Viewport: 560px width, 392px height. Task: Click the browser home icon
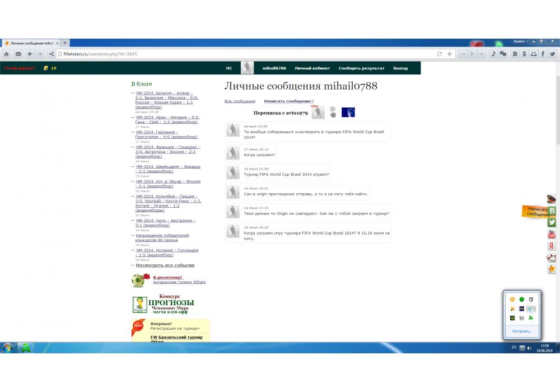point(7,54)
